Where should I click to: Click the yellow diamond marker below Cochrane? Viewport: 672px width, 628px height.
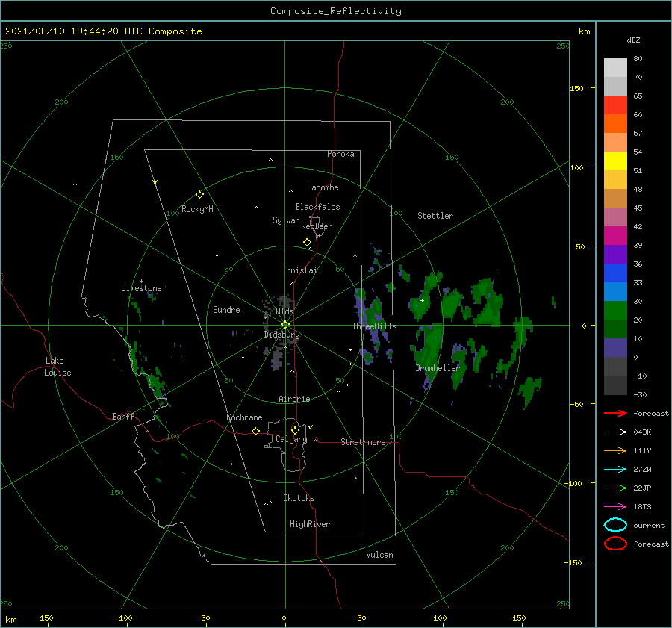pos(255,431)
